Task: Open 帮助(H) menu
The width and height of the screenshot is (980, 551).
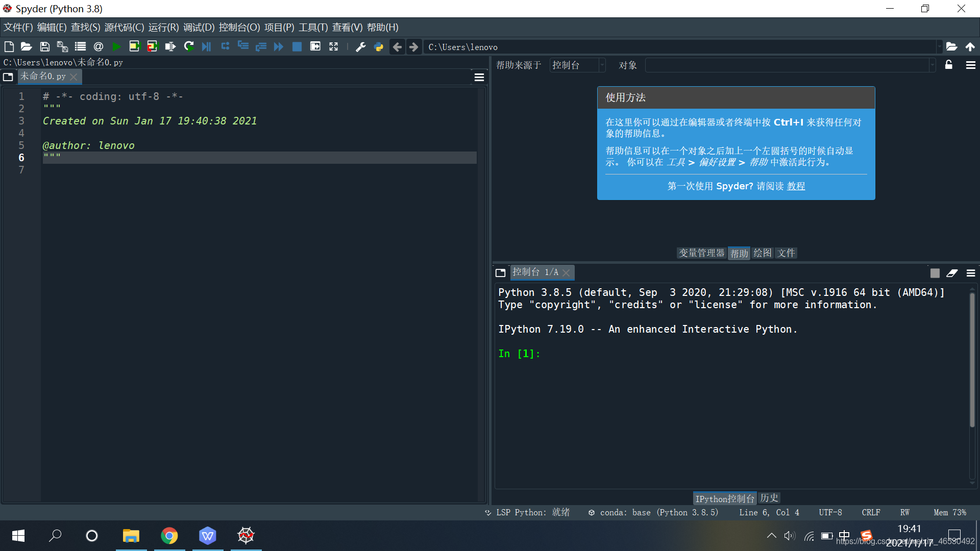Action: click(x=383, y=28)
